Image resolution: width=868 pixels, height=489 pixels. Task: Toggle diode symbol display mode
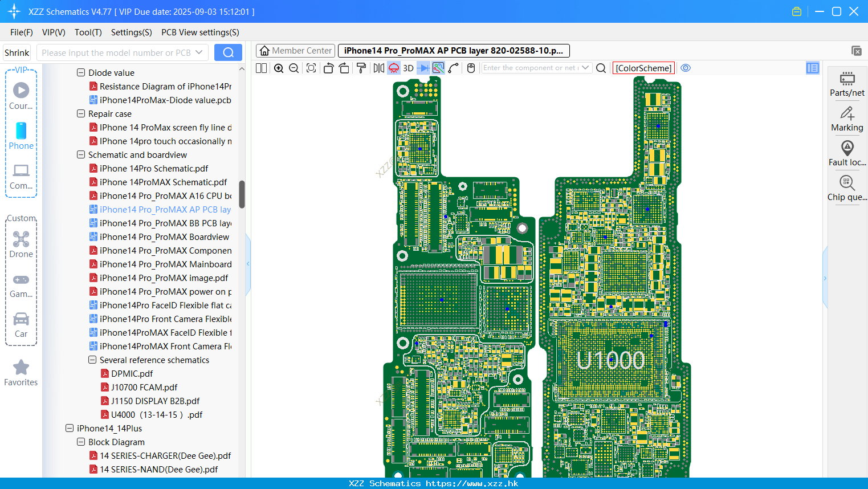pyautogui.click(x=423, y=68)
